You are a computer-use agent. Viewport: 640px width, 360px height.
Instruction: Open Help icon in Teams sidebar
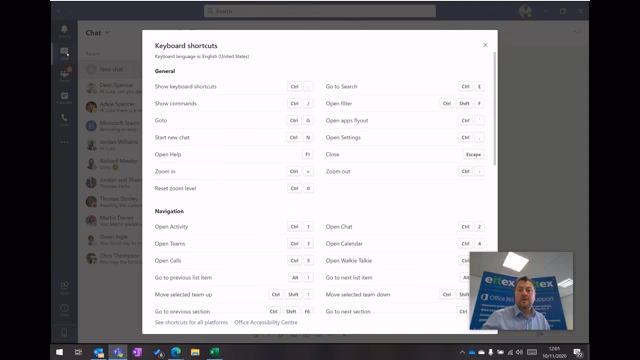(64, 310)
